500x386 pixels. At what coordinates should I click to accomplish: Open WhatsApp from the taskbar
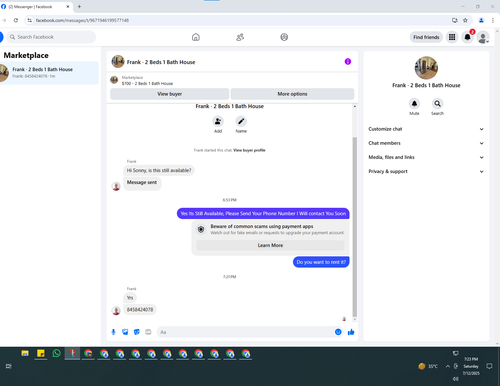[x=56, y=353]
